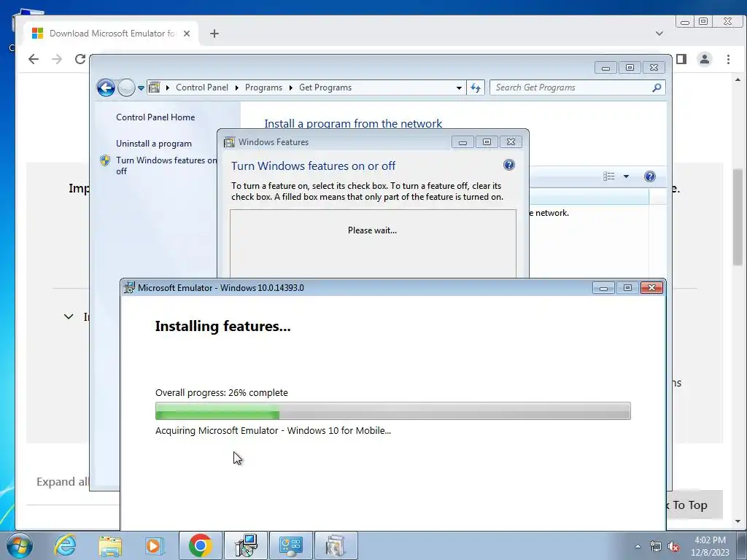
Task: Click the Control Panel back arrow button
Action: 106,87
